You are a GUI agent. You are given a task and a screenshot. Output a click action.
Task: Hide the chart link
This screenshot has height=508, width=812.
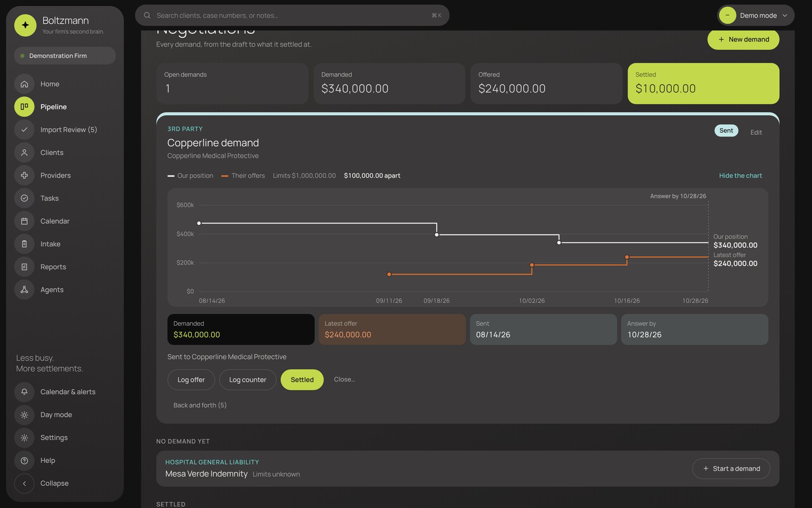tap(740, 176)
